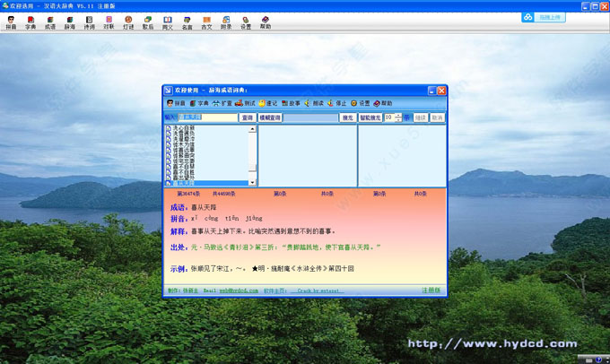
Task: Click the idiom list scrollbar thumb
Action: pos(252,168)
